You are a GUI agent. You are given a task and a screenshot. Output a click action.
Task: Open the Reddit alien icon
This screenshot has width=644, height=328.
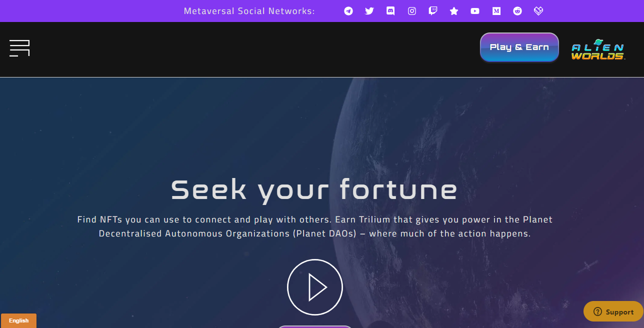(517, 11)
